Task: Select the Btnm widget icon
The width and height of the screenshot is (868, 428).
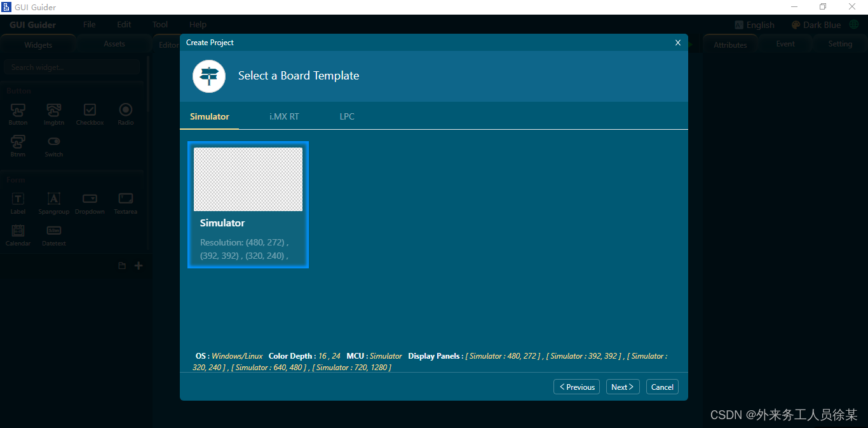Action: (18, 142)
